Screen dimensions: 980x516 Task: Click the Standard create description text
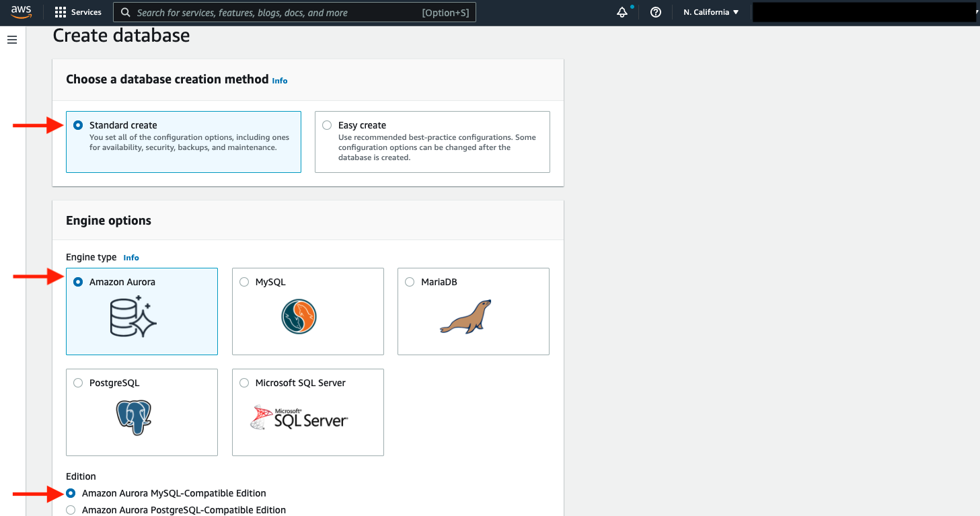point(189,142)
